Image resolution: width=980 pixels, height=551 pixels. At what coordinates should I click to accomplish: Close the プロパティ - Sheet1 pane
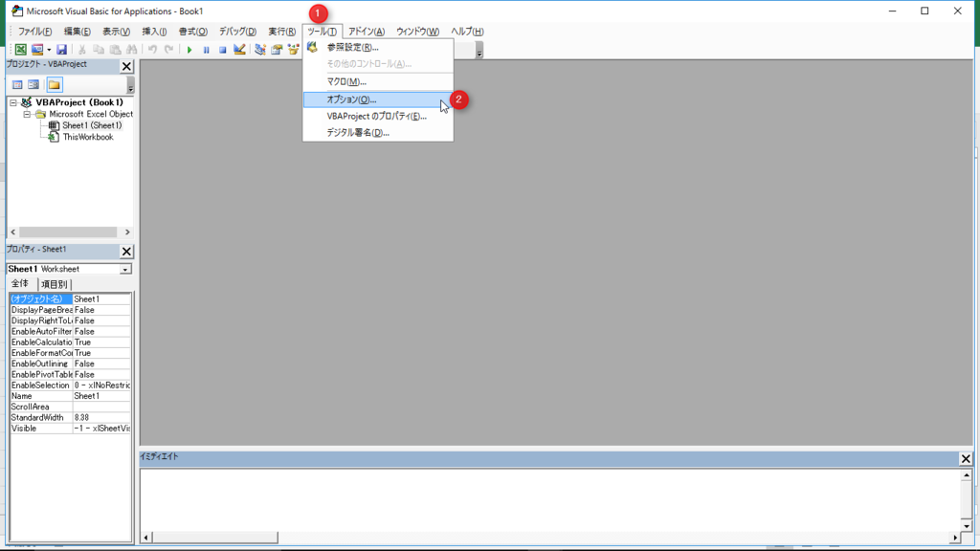127,252
